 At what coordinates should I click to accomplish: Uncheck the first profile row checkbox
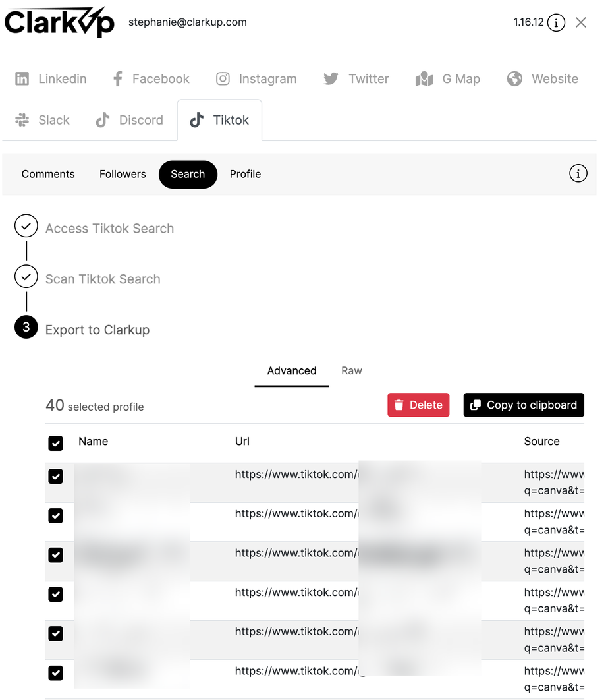[x=56, y=476]
